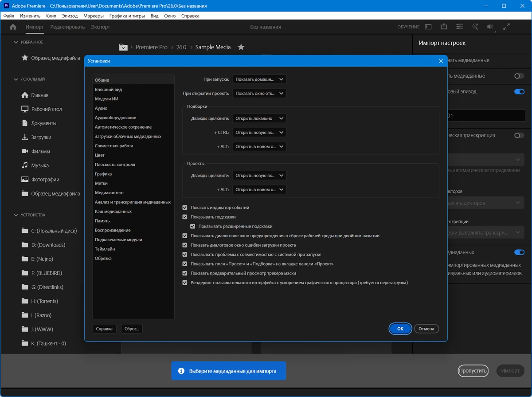
Task: Uncheck Показать индикатор событий checkbox
Action: pos(185,208)
